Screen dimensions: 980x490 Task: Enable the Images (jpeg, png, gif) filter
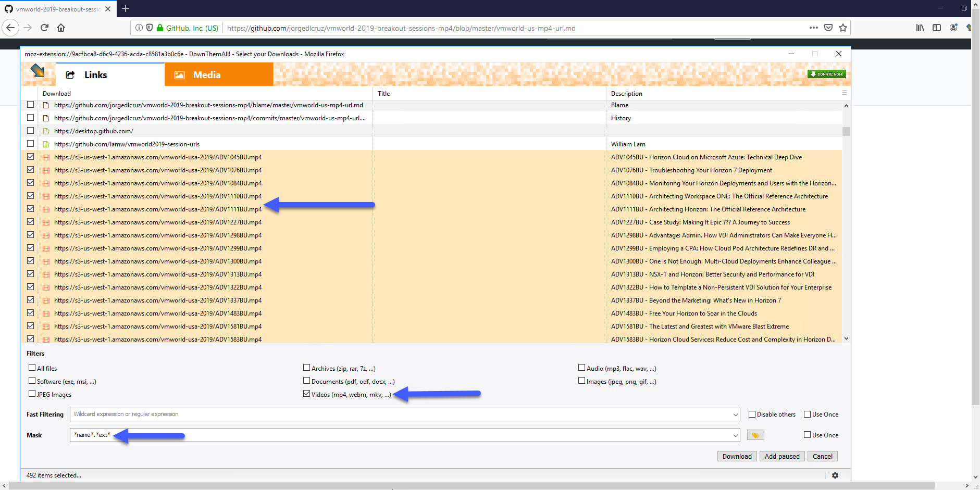coord(582,381)
